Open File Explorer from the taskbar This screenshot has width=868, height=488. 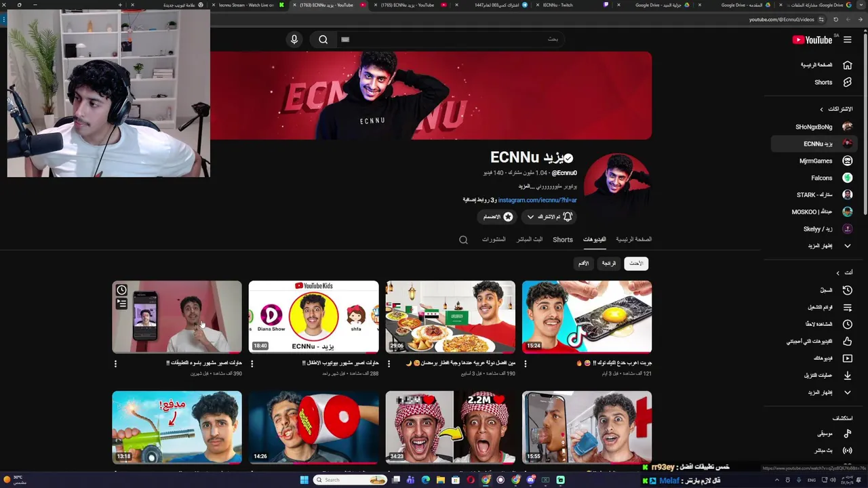441,480
